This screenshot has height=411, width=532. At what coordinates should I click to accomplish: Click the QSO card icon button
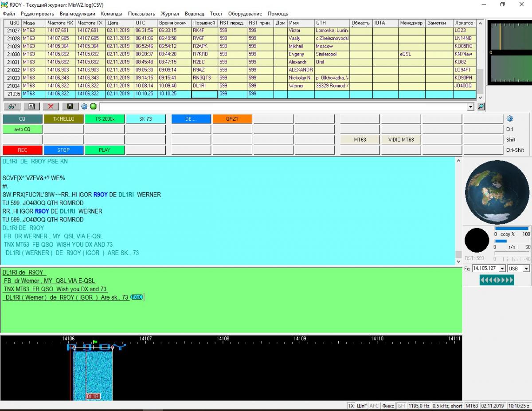pos(31,107)
